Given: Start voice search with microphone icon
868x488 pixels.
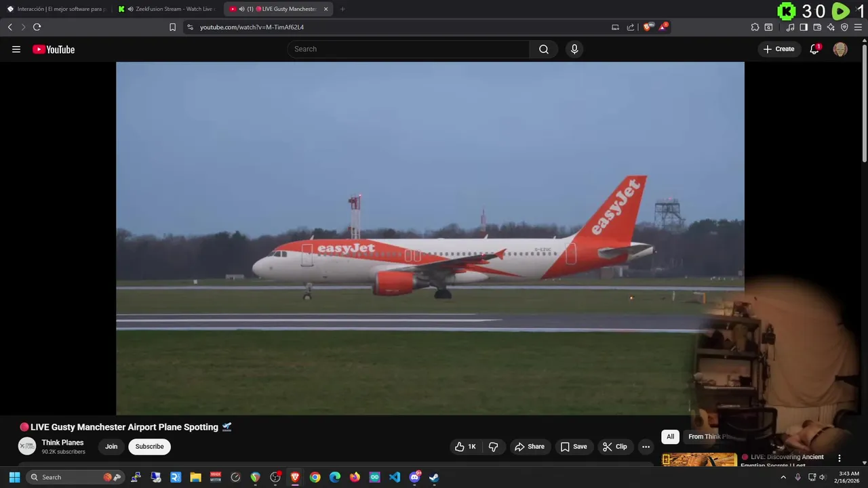Looking at the screenshot, I should (574, 49).
